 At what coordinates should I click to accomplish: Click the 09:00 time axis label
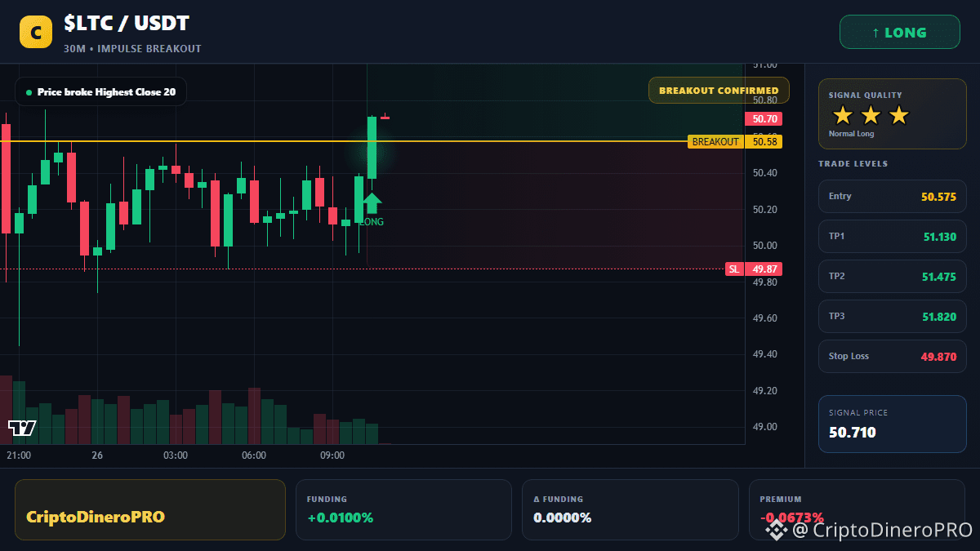[x=332, y=455]
